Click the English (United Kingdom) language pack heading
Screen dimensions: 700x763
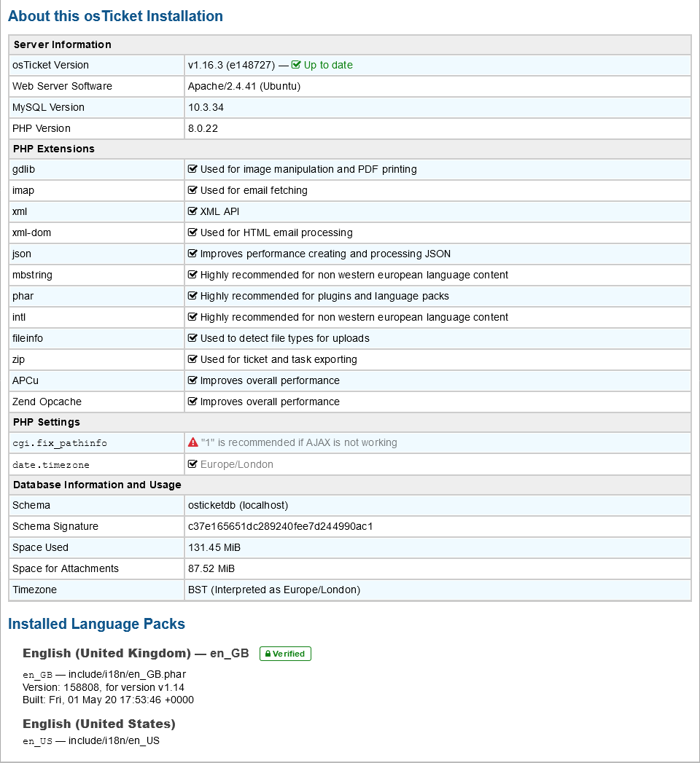click(x=136, y=653)
